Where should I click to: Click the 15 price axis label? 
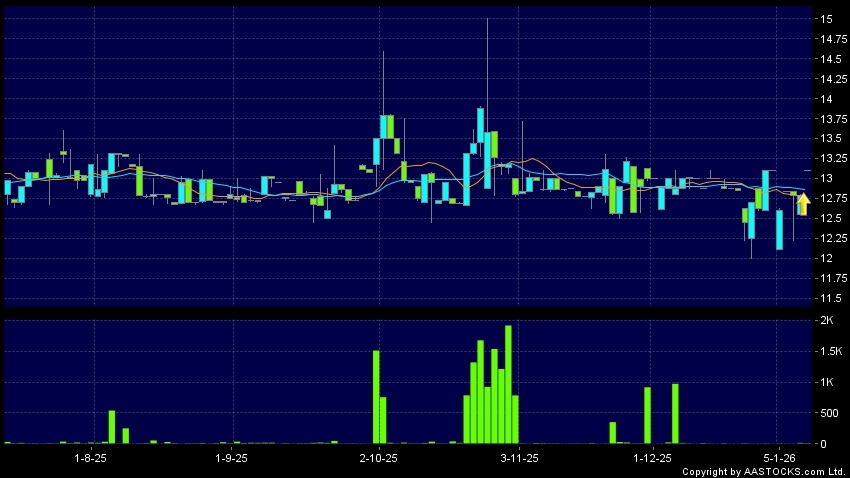point(826,19)
